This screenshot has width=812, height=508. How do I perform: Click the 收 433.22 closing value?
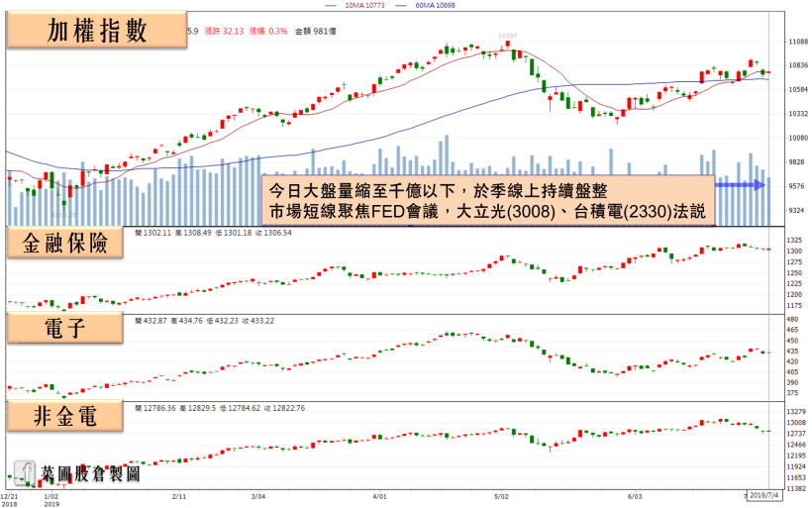coord(257,321)
